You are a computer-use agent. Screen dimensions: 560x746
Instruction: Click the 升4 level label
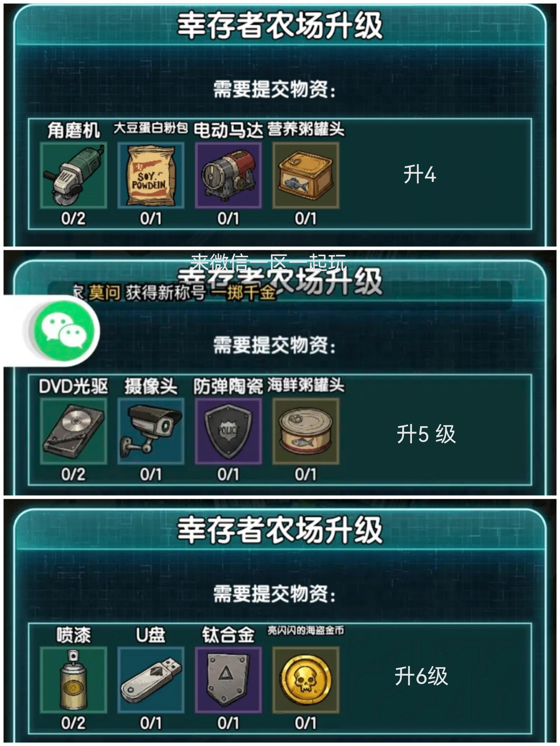(x=420, y=175)
